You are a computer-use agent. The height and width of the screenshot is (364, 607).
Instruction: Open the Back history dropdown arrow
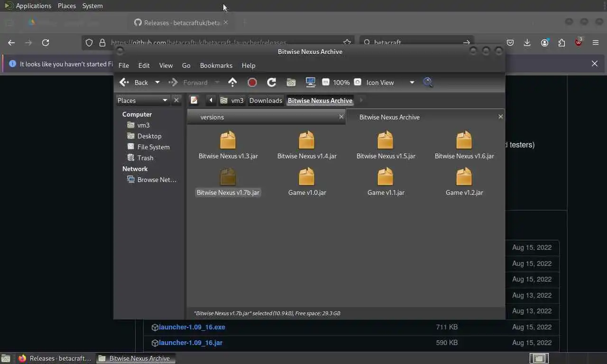point(157,82)
